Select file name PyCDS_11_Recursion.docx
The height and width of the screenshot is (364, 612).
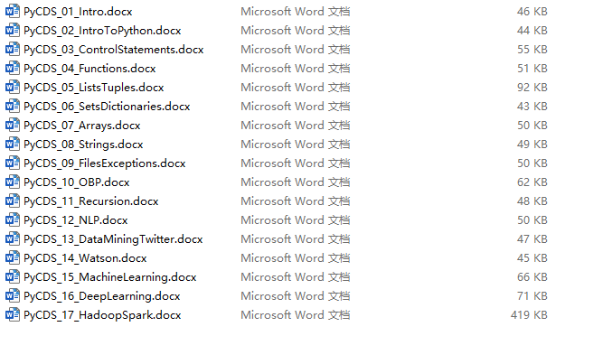click(91, 201)
